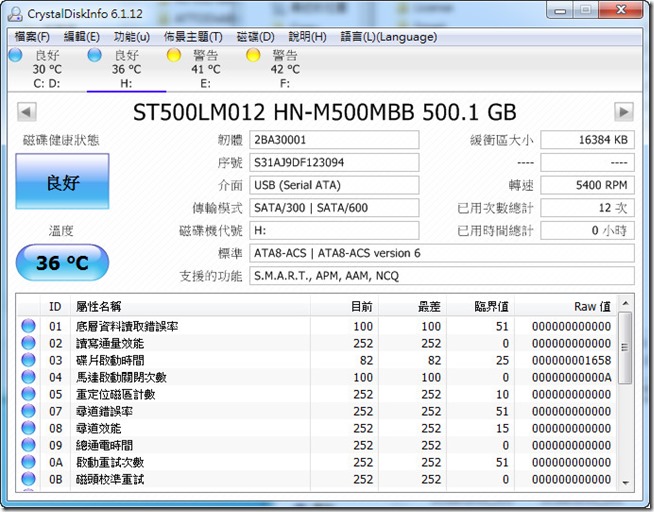The image size is (654, 512).
Task: Click status orb for attribute 05
Action: pyautogui.click(x=28, y=394)
